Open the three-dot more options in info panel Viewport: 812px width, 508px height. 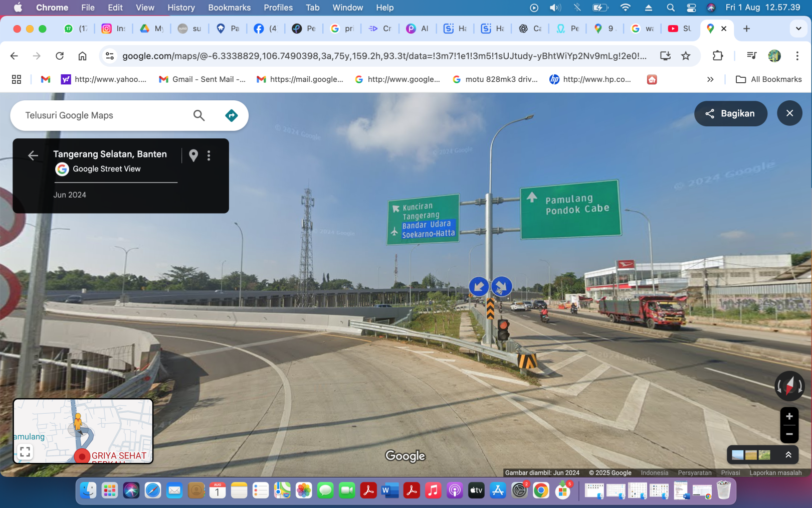pos(209,155)
